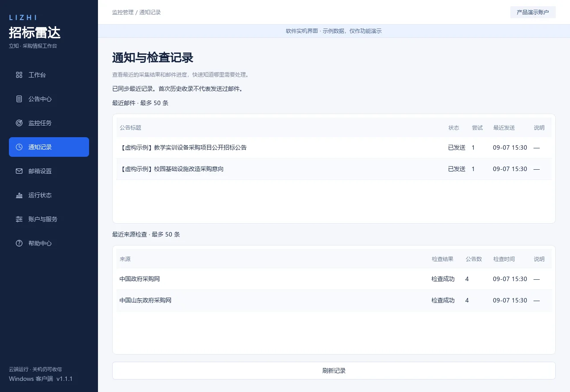Click the 刷新记录 button

coord(334,371)
